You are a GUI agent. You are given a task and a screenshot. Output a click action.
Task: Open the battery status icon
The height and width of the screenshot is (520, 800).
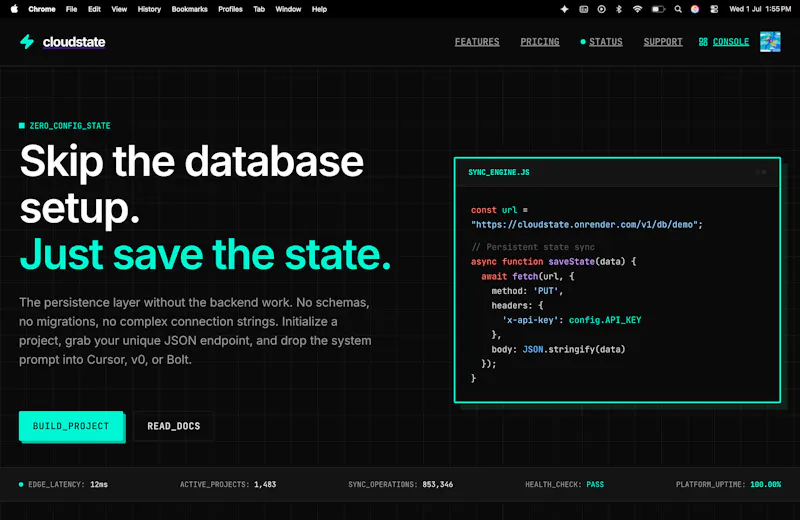[x=658, y=9]
